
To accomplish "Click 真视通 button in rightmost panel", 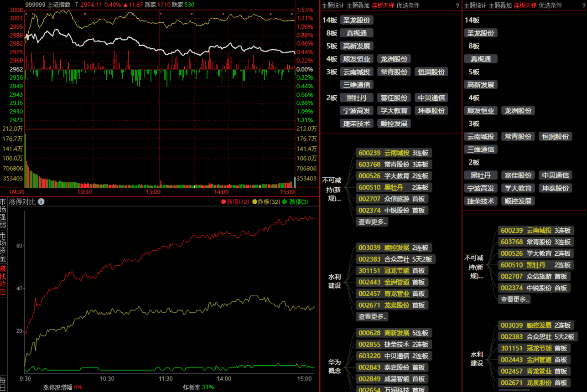I will click(x=481, y=59).
